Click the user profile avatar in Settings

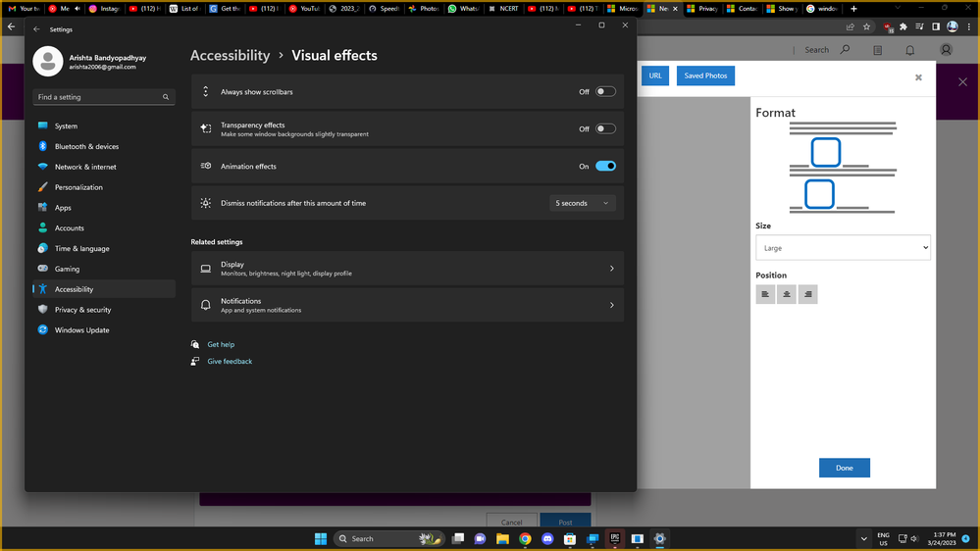pos(48,61)
